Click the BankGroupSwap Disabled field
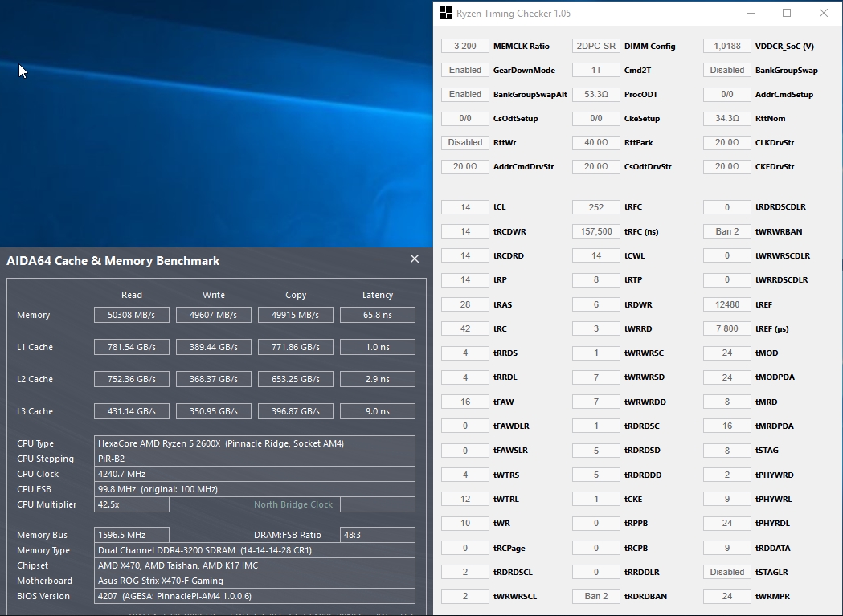Image resolution: width=843 pixels, height=616 pixels. (x=726, y=71)
